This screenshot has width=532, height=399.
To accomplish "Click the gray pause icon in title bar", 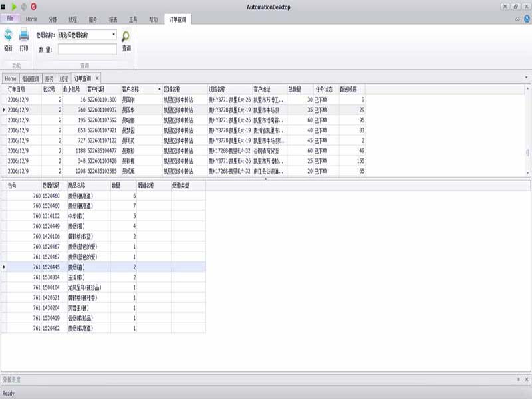I will click(x=25, y=6).
